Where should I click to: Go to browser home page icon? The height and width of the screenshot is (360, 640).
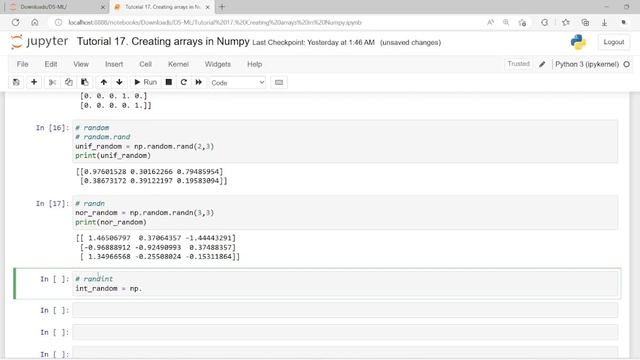click(35, 22)
